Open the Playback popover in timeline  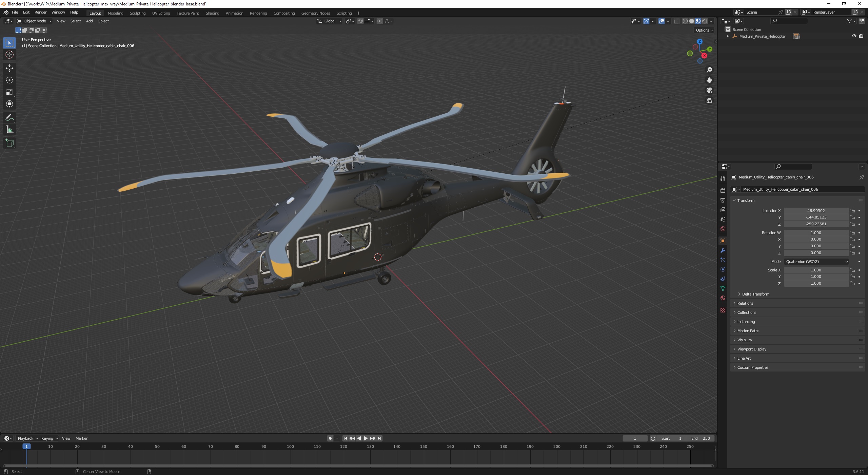(x=27, y=438)
